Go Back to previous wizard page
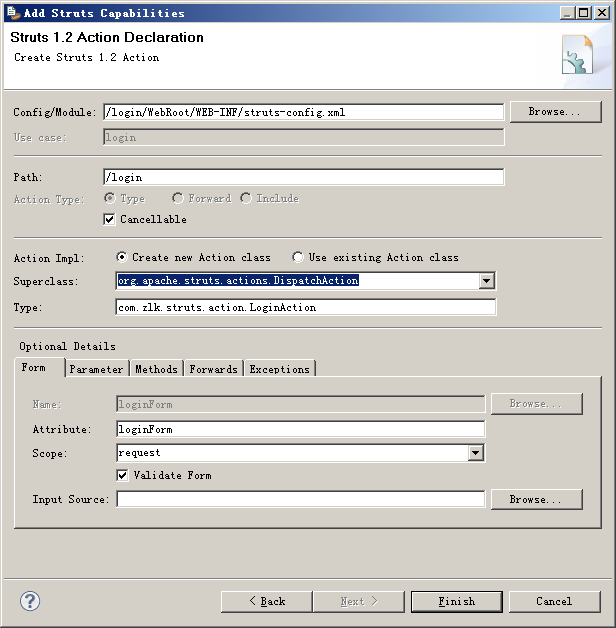The width and height of the screenshot is (616, 628). (x=267, y=602)
